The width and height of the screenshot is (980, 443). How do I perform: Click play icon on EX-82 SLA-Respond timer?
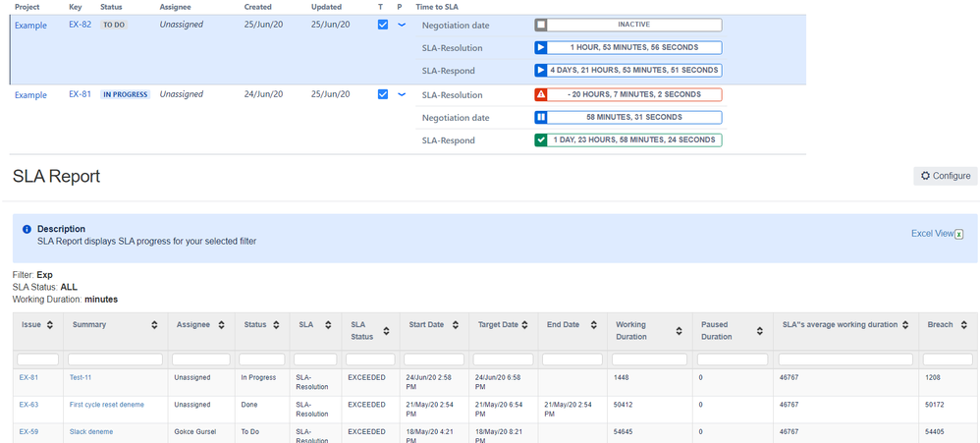(541, 71)
